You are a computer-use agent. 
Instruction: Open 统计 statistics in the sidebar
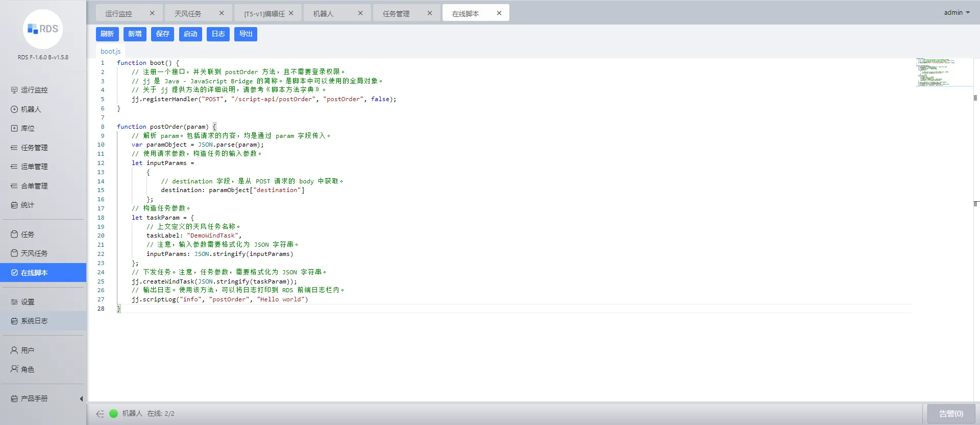pyautogui.click(x=28, y=205)
